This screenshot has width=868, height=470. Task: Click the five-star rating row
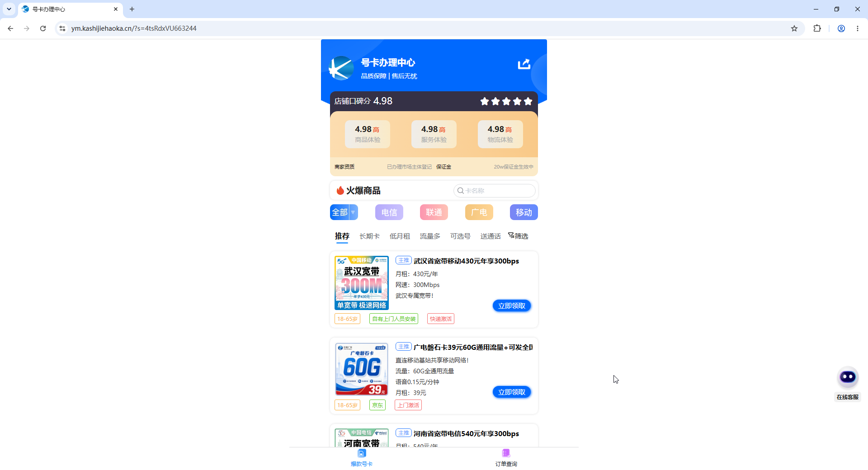(x=506, y=101)
